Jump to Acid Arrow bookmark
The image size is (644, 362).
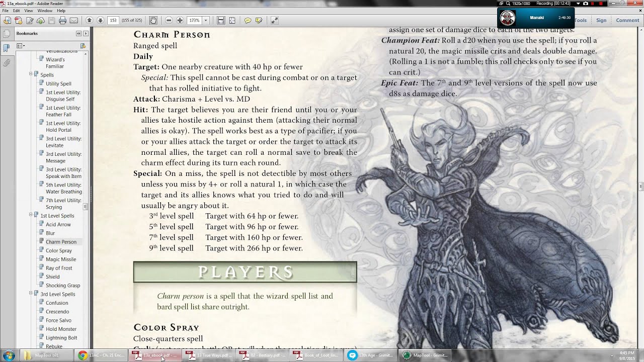[58, 224]
